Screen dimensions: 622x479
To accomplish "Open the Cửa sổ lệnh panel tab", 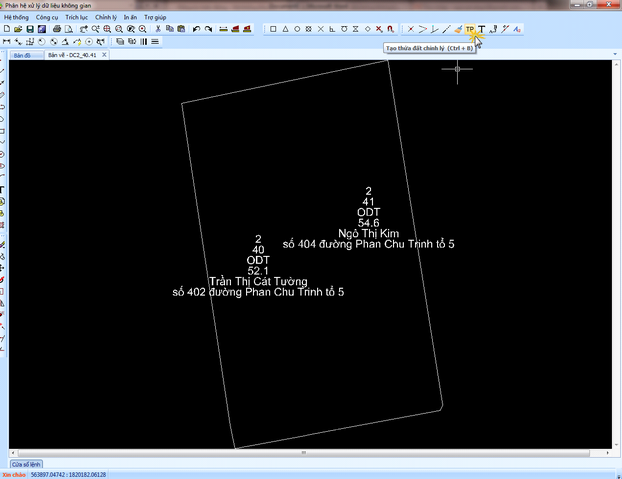I will [28, 464].
